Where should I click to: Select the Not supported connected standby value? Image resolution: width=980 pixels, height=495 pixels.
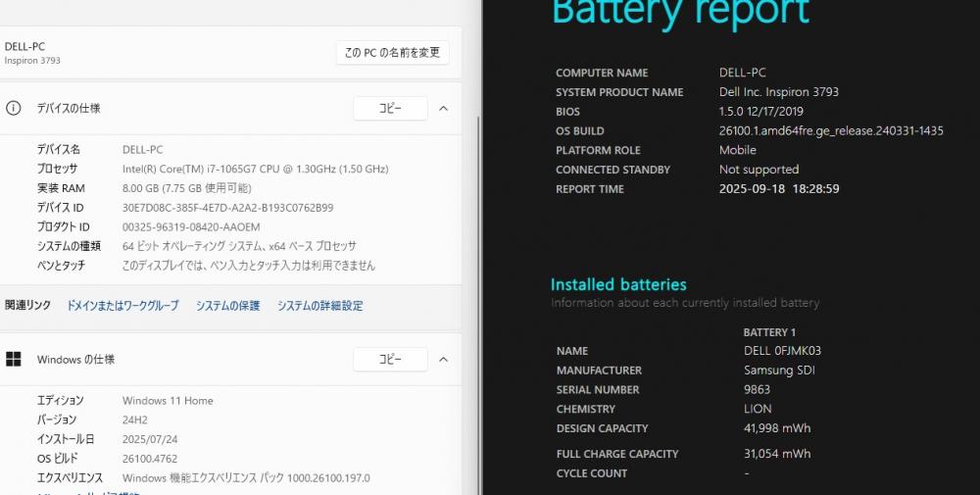(759, 170)
